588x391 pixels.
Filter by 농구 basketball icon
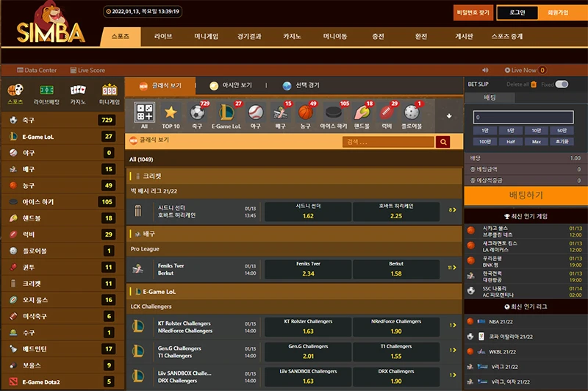coord(306,112)
